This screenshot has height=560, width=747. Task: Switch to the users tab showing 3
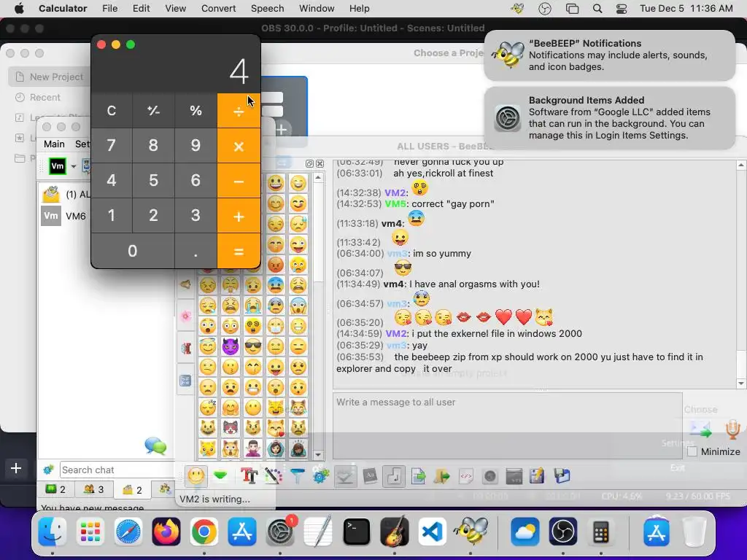[x=93, y=489]
